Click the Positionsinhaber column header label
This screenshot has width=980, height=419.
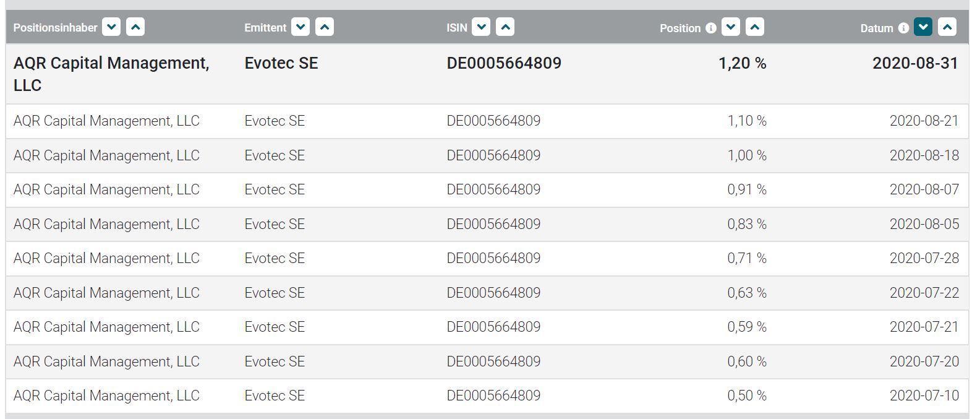pyautogui.click(x=56, y=28)
